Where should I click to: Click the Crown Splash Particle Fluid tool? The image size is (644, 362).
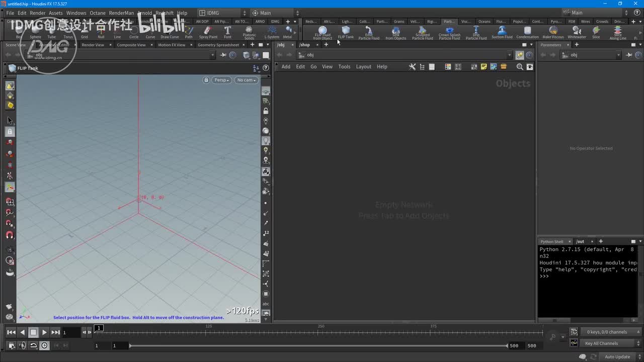coord(449,33)
